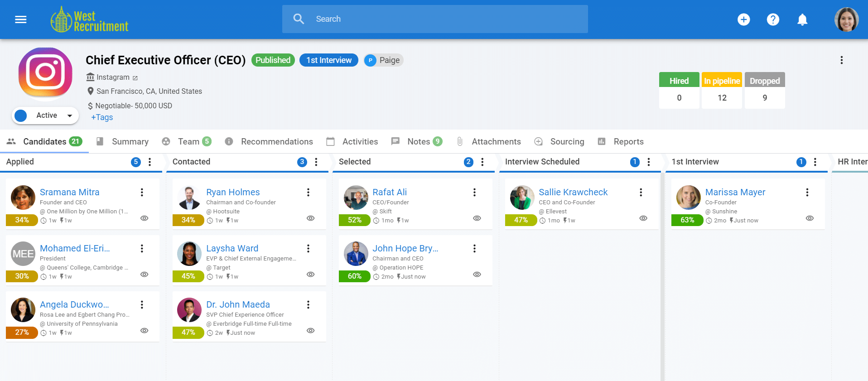Open the Sourcing tab
This screenshot has height=381, width=868.
(x=559, y=141)
